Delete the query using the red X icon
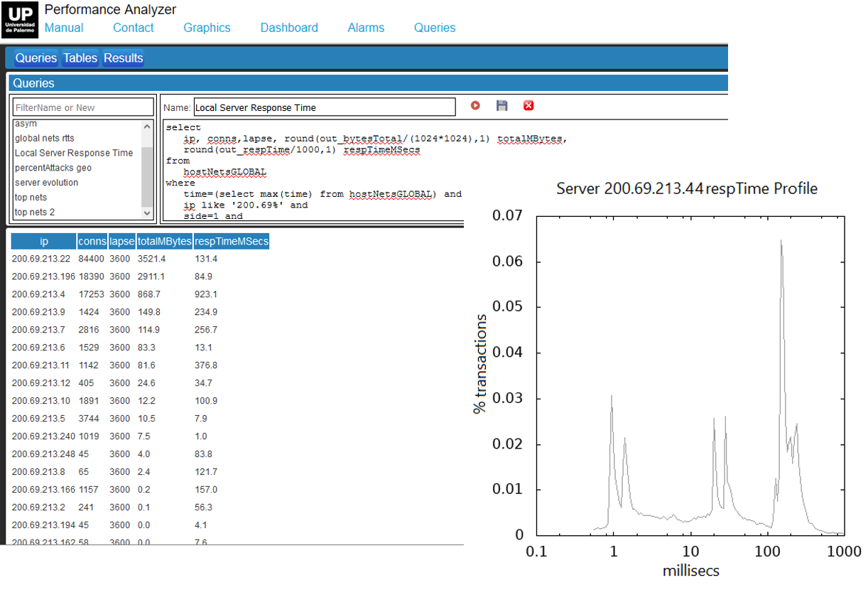The height and width of the screenshot is (590, 868). click(528, 105)
